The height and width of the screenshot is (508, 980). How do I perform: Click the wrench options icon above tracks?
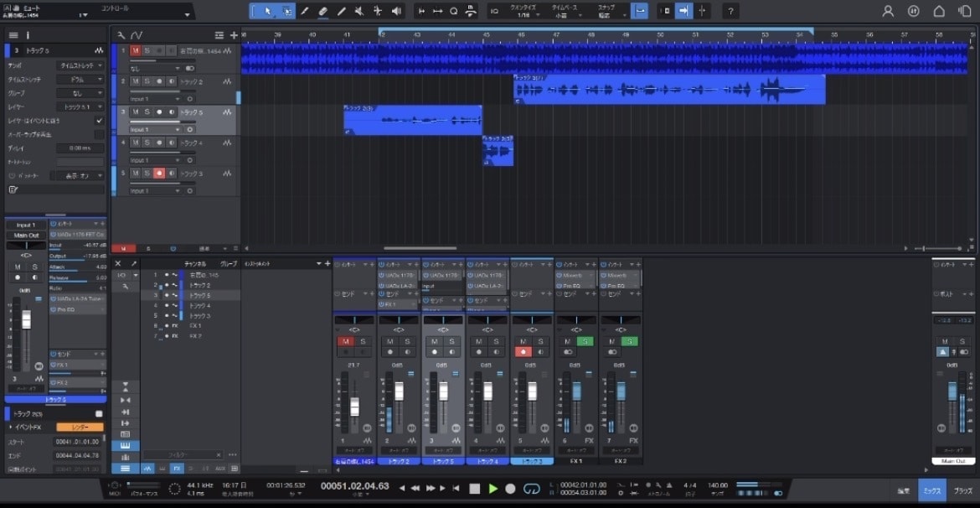(x=121, y=35)
